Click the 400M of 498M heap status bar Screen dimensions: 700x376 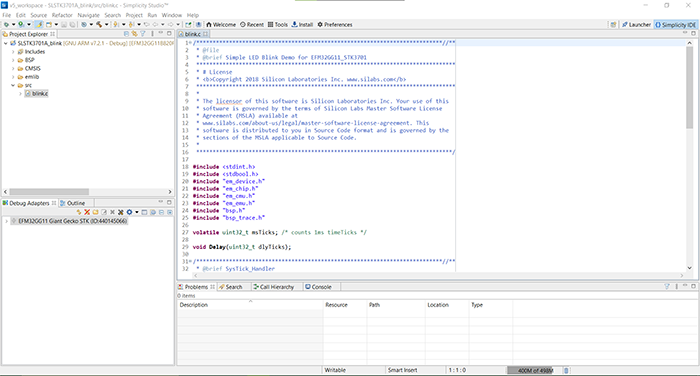534,370
